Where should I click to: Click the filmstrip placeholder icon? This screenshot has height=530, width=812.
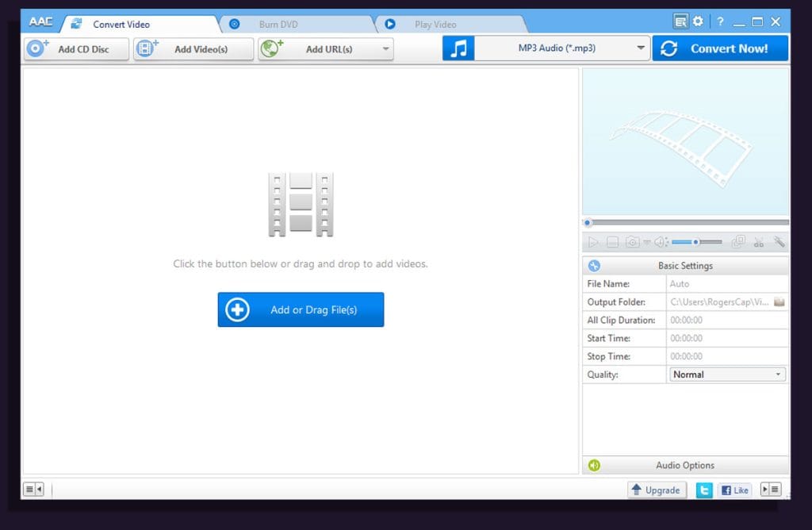click(301, 205)
